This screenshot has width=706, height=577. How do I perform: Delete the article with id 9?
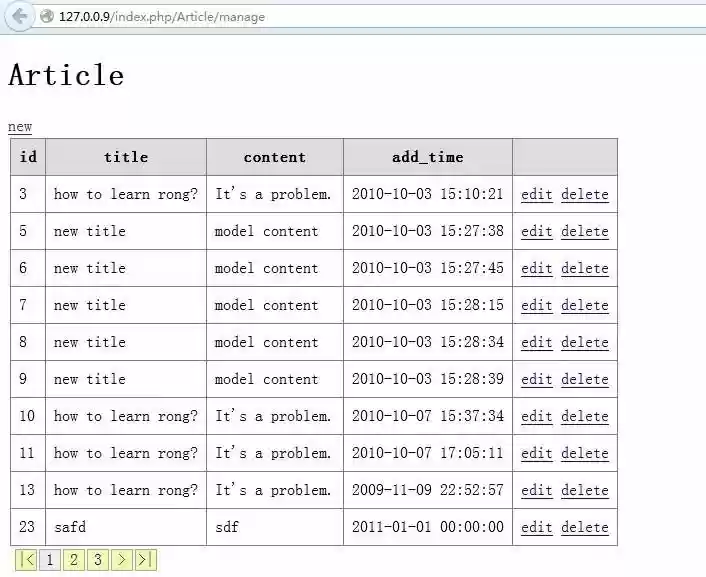[x=585, y=379]
